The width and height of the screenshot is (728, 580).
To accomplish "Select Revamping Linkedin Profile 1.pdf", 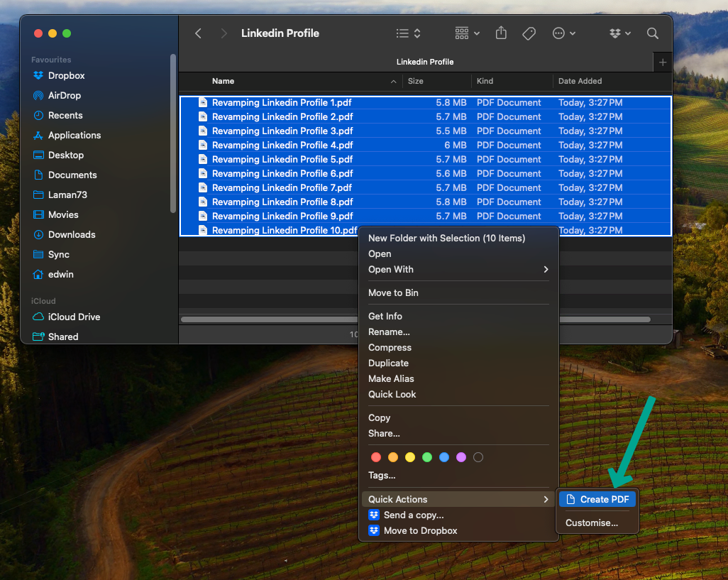I will click(425, 103).
